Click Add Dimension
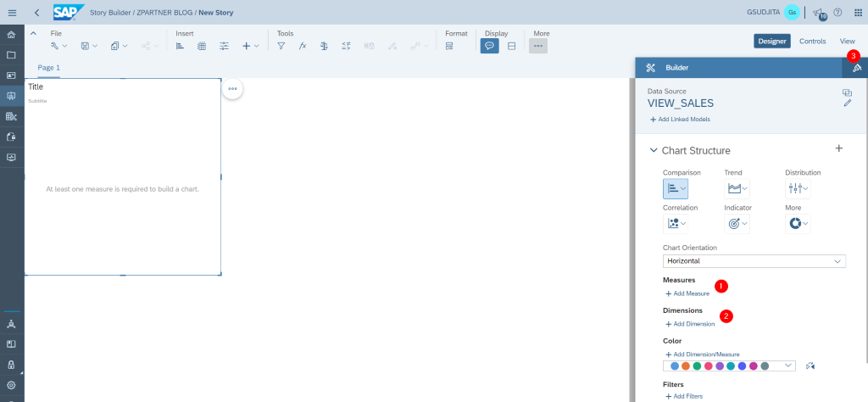Screen dimensions: 868x402 pyautogui.click(x=690, y=324)
